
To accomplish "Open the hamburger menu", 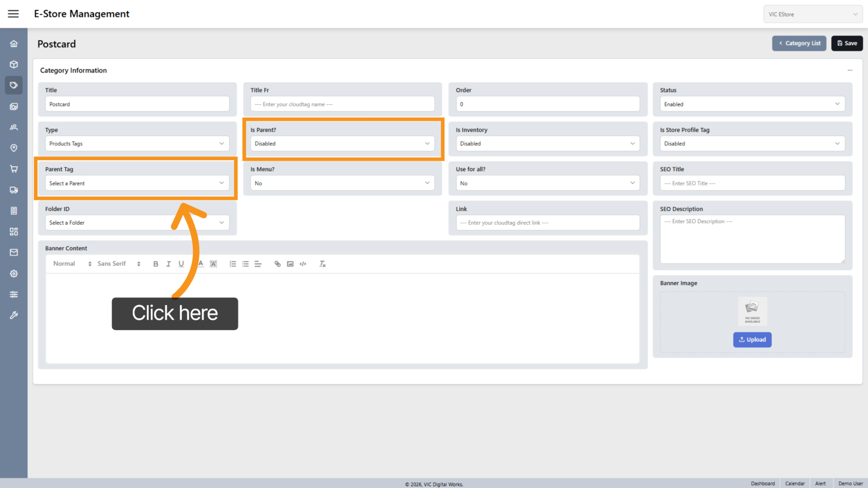I will coord(13,14).
